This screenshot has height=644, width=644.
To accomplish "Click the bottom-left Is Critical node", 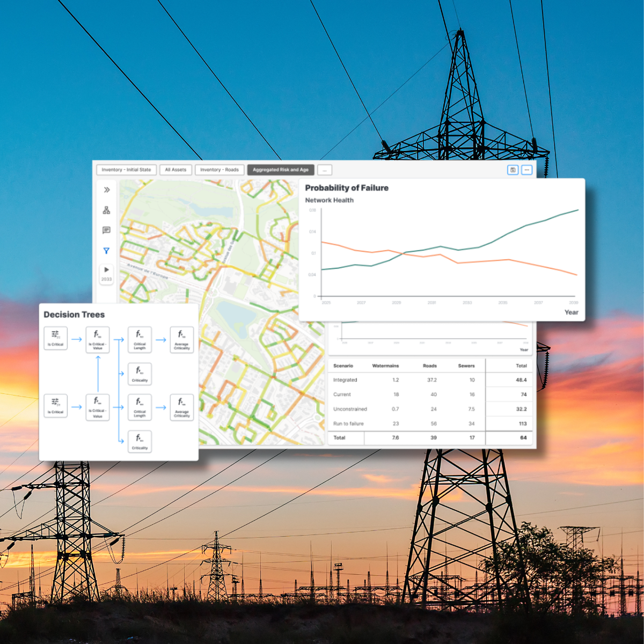I will (x=55, y=406).
